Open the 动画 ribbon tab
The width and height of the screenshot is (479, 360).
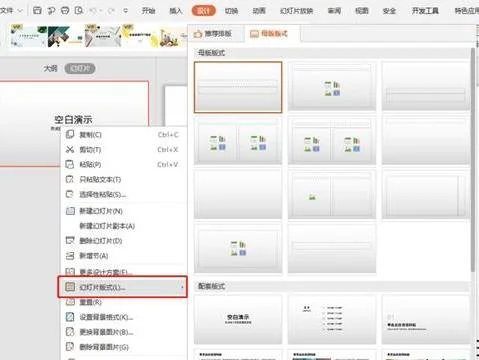pyautogui.click(x=259, y=11)
